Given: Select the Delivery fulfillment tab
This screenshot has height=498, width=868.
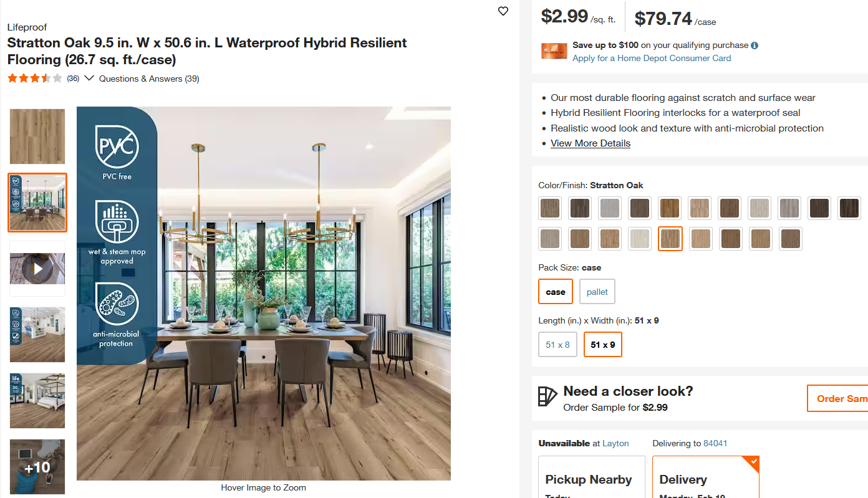Looking at the screenshot, I should tap(705, 479).
